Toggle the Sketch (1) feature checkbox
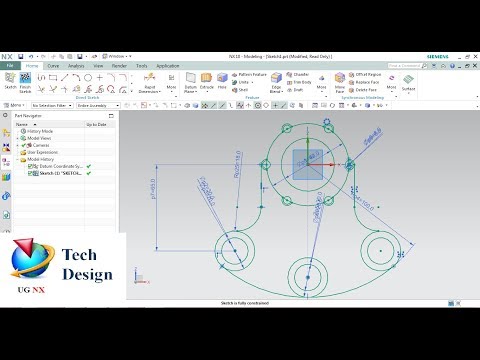Screen dimensions: 480x360 point(30,173)
